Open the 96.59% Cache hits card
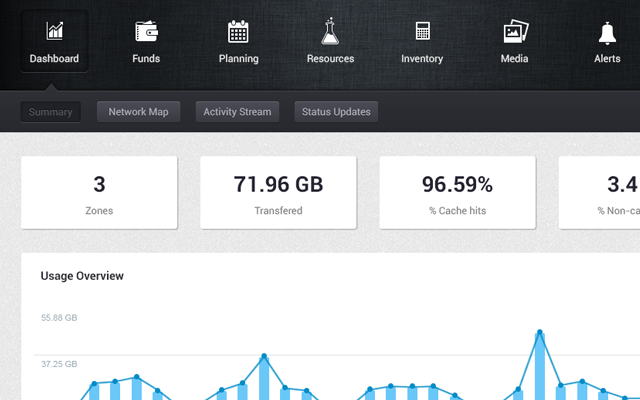This screenshot has height=400, width=640. tap(457, 193)
